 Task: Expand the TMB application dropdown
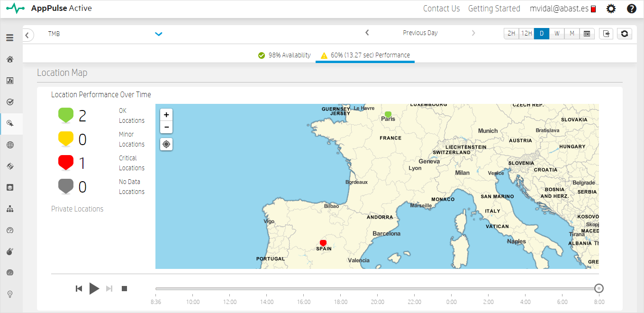[159, 34]
